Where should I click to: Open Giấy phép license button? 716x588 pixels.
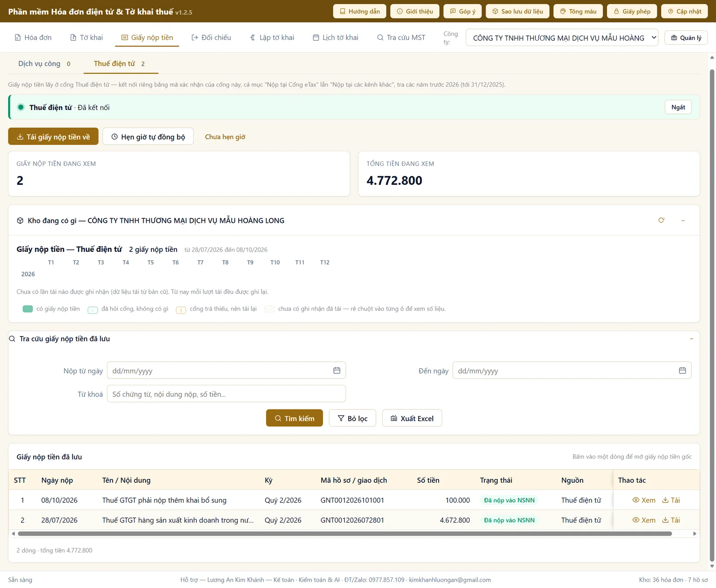tap(632, 11)
